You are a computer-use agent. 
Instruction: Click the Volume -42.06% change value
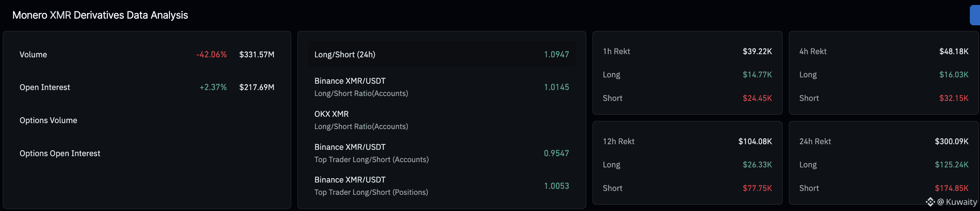(211, 55)
